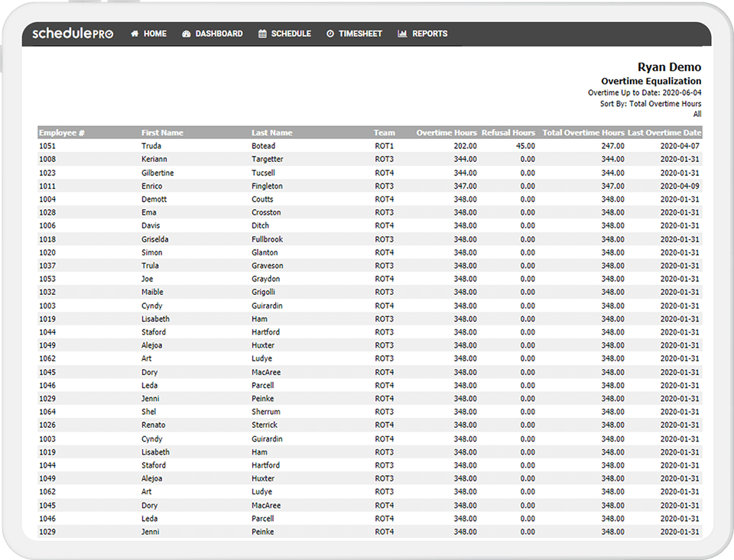This screenshot has width=734, height=560.
Task: Click first name Enrico
Action: point(151,186)
